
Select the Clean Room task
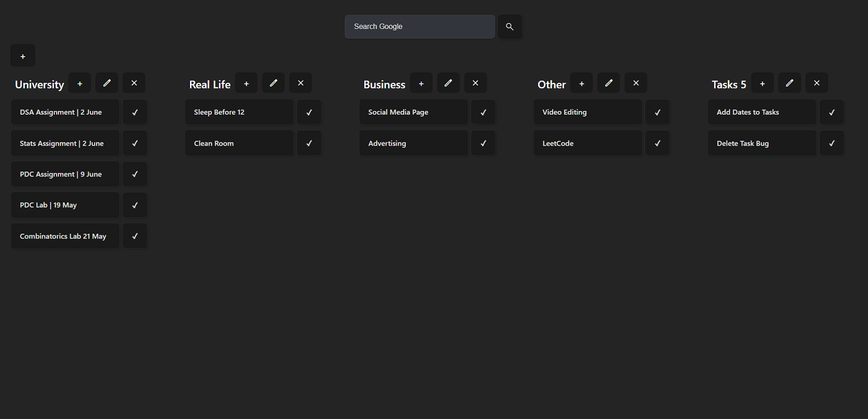239,143
